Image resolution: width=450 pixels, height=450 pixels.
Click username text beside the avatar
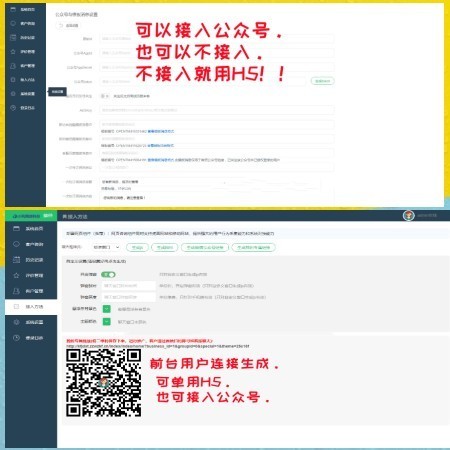point(427,215)
